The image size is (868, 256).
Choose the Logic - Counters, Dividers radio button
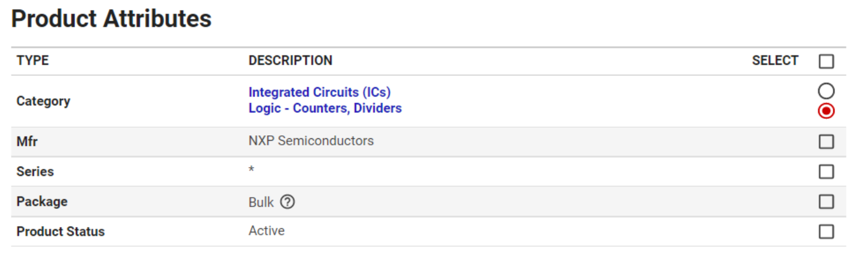pyautogui.click(x=826, y=111)
